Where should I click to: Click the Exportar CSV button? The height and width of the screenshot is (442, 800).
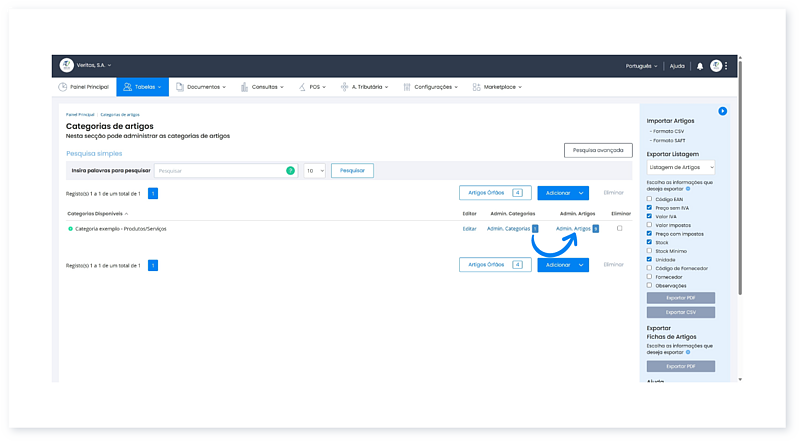(x=680, y=312)
